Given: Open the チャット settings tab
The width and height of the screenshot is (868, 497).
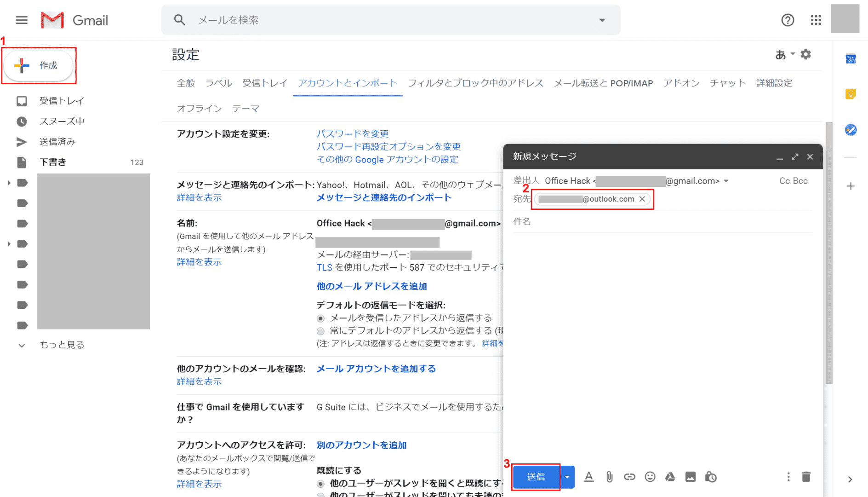Looking at the screenshot, I should [x=727, y=83].
